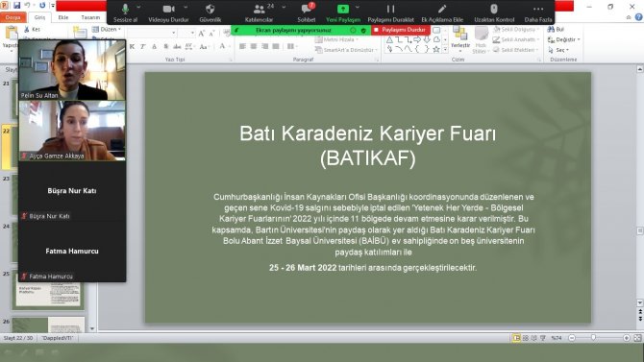Open PowerPoint help question mark
Screen dimensions: 644x362
coord(638,17)
